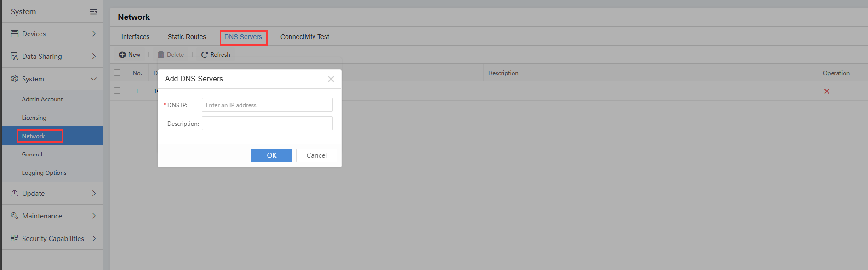Collapse the sidebar with the menu-fold icon
The height and width of the screenshot is (270, 868).
pos(93,11)
